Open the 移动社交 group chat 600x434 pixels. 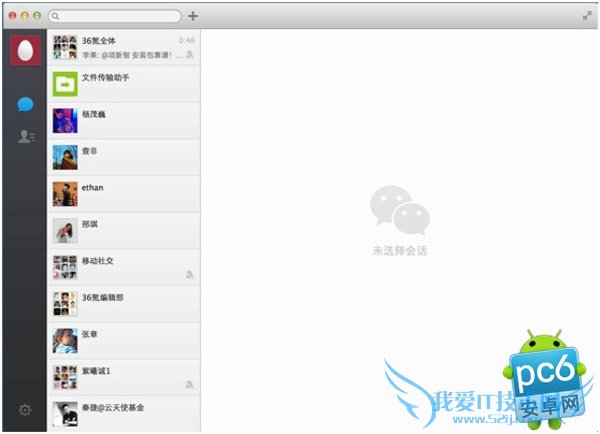(x=124, y=268)
